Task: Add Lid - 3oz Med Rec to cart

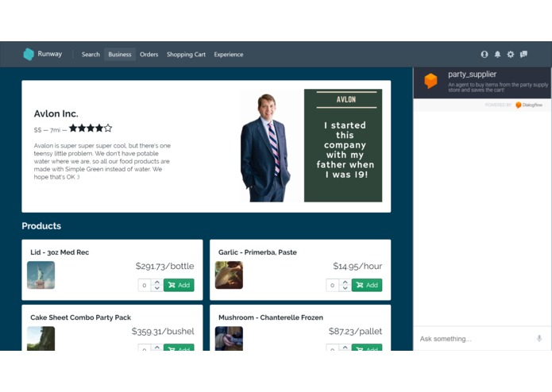Action: point(179,285)
